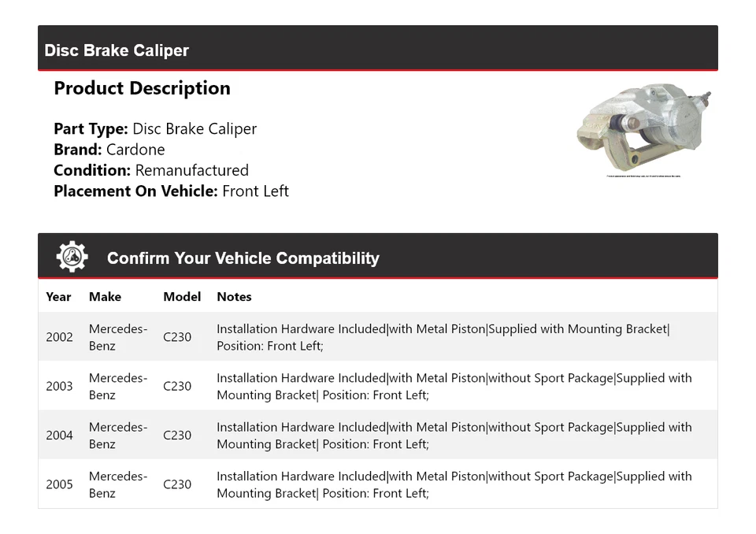Click the Condition: Remanufactured line
The image size is (756, 534).
(151, 170)
